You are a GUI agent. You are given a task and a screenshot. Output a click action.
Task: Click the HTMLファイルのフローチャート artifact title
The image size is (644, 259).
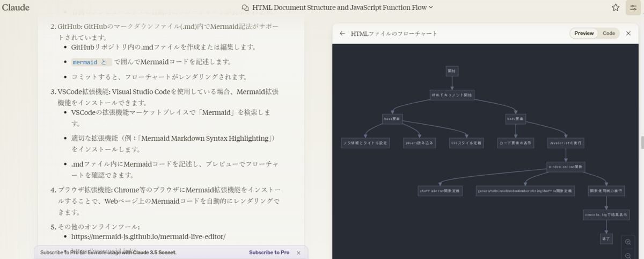(x=394, y=33)
